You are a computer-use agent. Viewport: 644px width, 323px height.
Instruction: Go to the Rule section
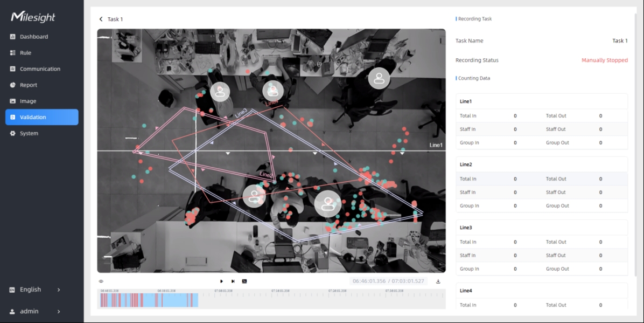click(25, 53)
